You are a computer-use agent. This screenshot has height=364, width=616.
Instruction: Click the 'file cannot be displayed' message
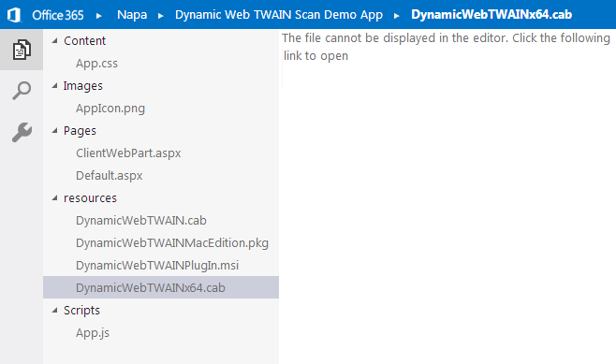[446, 47]
